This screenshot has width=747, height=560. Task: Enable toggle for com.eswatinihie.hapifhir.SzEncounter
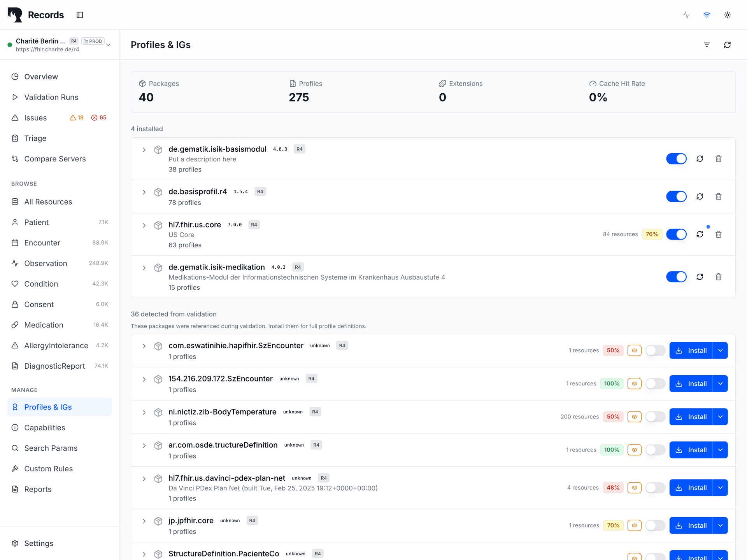tap(655, 350)
